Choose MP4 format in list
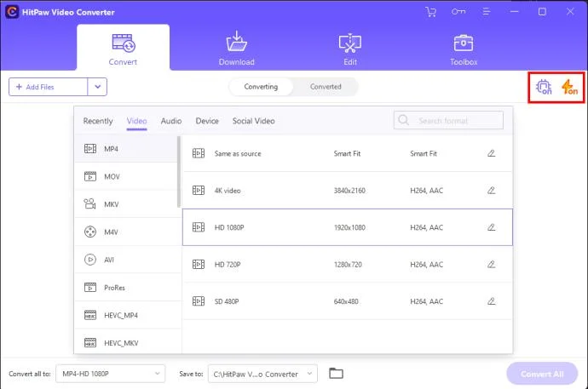This screenshot has width=588, height=389. pyautogui.click(x=125, y=149)
